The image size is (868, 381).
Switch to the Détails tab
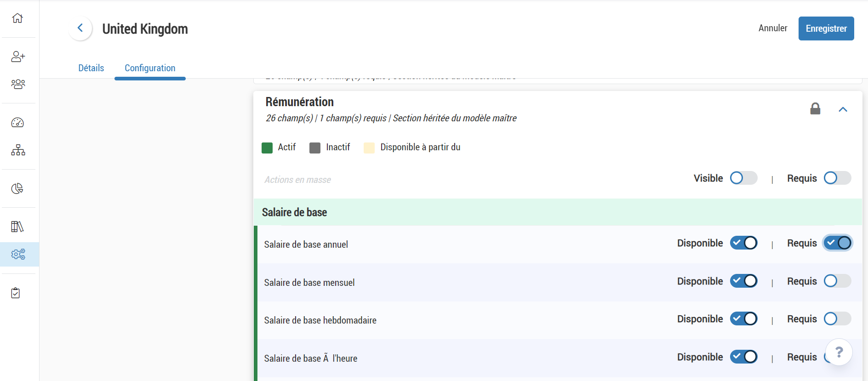(x=91, y=68)
